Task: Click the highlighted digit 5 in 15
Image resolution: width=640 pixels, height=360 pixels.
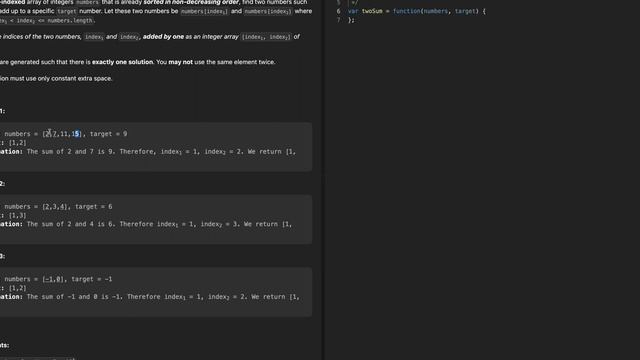Action: (x=77, y=134)
